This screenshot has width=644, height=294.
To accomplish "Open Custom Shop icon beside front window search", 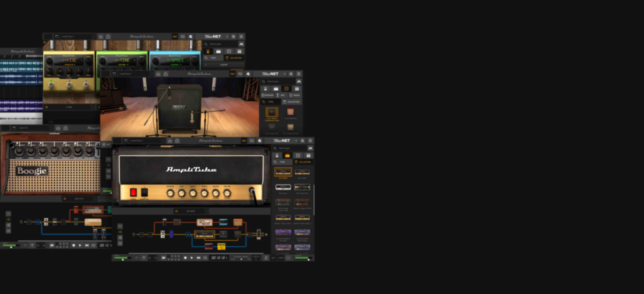I will (310, 148).
